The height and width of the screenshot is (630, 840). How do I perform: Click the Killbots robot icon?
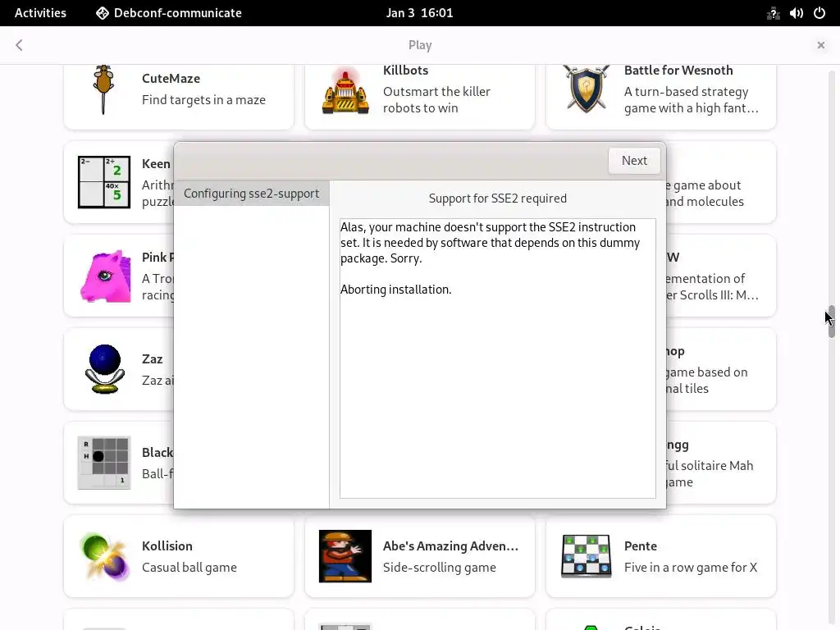(345, 92)
